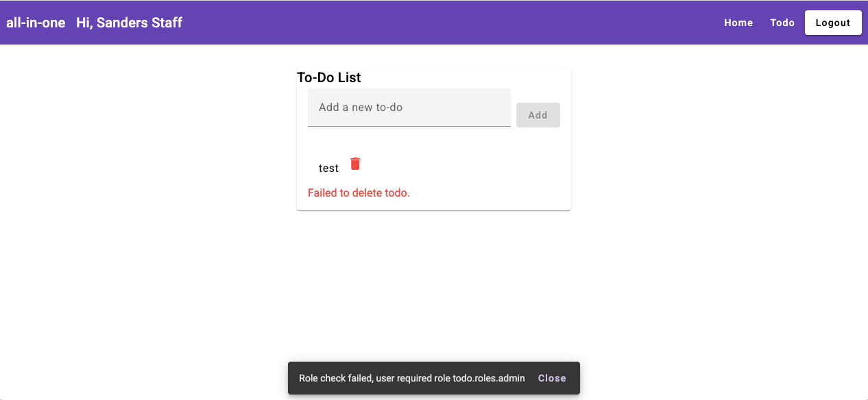868x400 pixels.
Task: Log out using the Logout button
Action: click(833, 23)
